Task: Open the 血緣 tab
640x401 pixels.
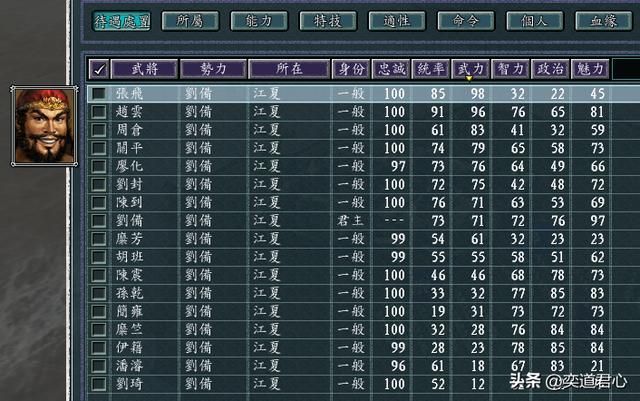Action: (x=604, y=21)
